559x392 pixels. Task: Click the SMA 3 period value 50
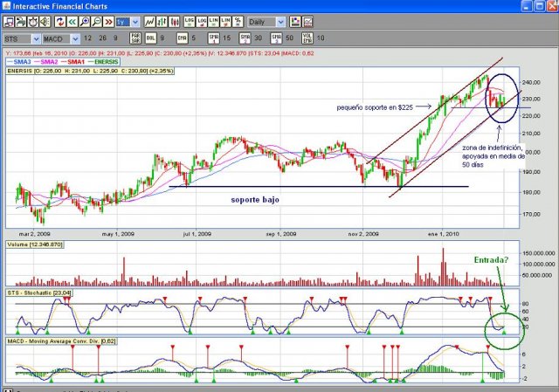(289, 38)
